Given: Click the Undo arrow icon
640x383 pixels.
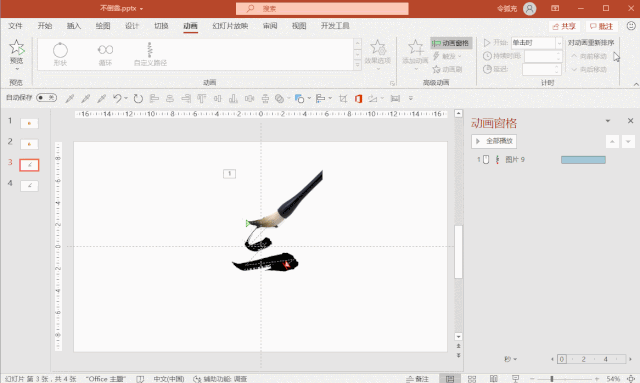Looking at the screenshot, I should click(117, 98).
